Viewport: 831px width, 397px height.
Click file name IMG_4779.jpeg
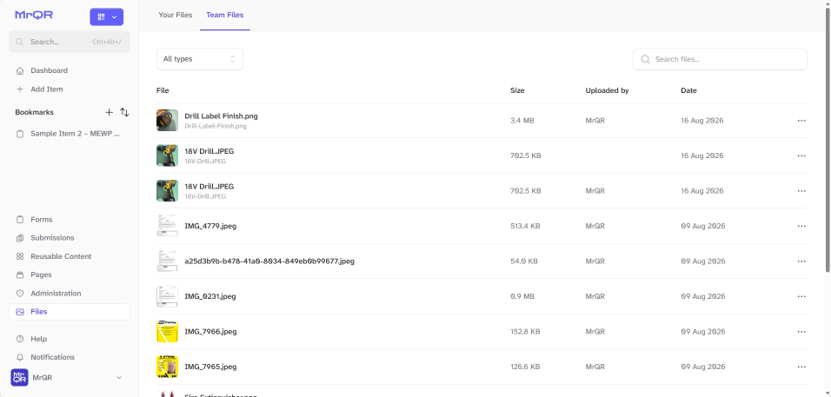[210, 226]
